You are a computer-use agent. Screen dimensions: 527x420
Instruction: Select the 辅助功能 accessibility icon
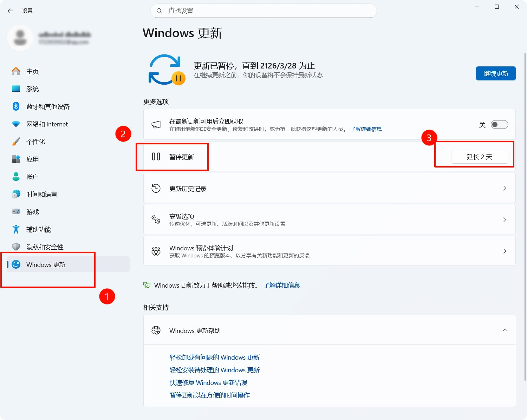(16, 229)
